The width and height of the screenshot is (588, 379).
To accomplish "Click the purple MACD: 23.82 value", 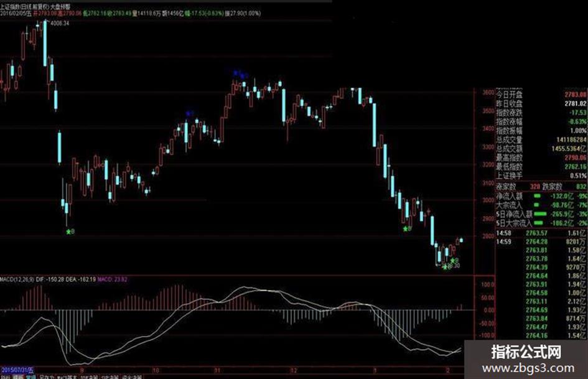I will [x=113, y=279].
